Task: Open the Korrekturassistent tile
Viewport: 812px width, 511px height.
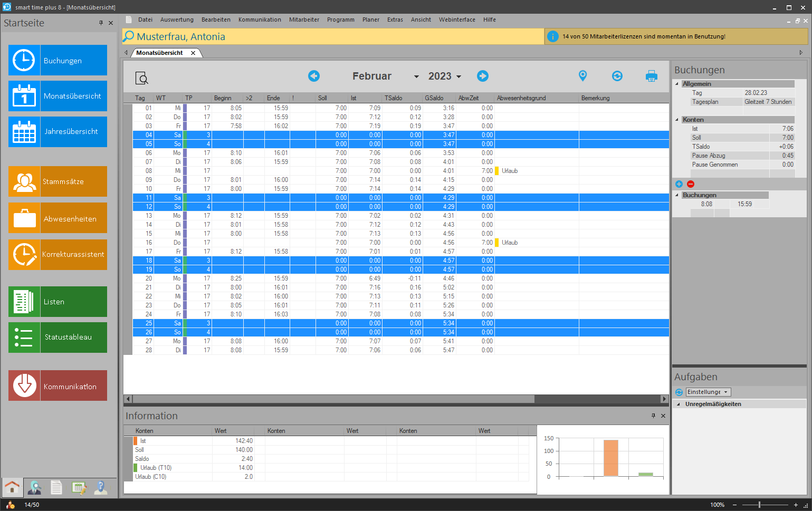Action: (x=58, y=254)
